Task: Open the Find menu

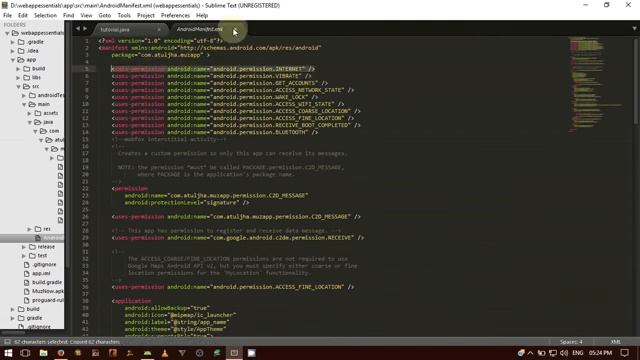Action: click(x=68, y=16)
